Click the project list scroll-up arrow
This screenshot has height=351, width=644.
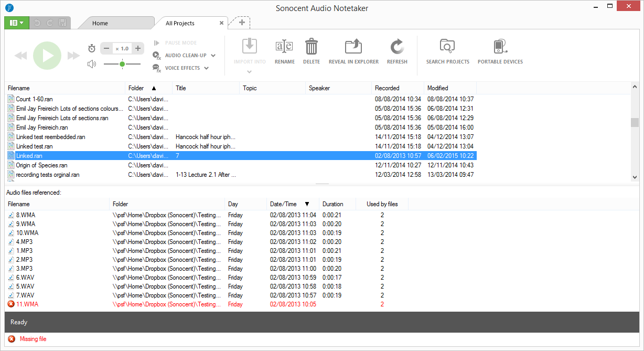635,87
